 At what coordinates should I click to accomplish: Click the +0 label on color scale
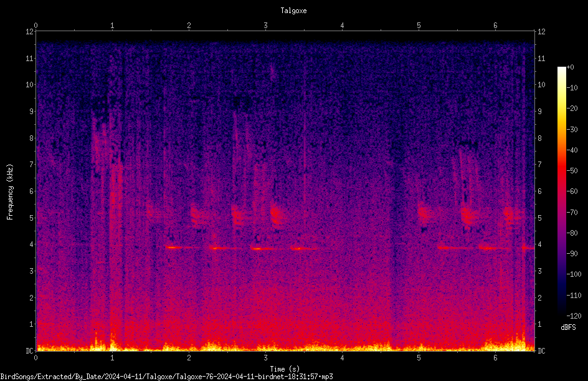pyautogui.click(x=570, y=67)
